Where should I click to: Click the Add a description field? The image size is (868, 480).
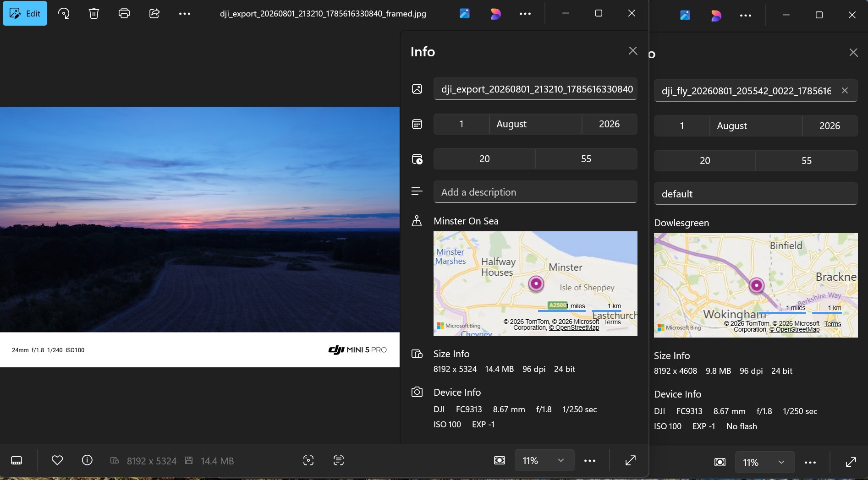click(x=535, y=192)
